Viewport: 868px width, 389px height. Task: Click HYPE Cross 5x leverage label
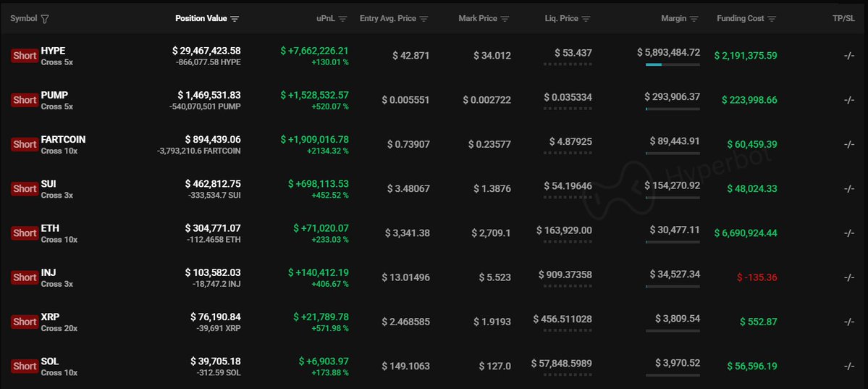coord(57,62)
